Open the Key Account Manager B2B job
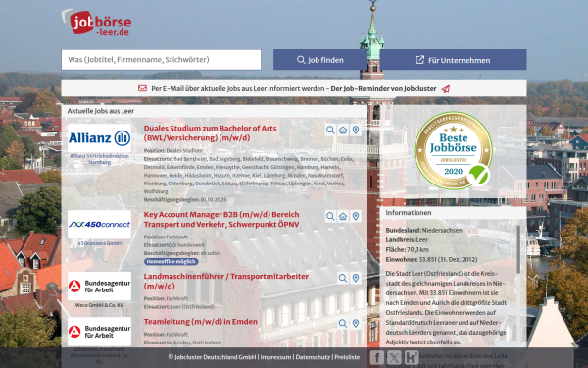 point(221,219)
